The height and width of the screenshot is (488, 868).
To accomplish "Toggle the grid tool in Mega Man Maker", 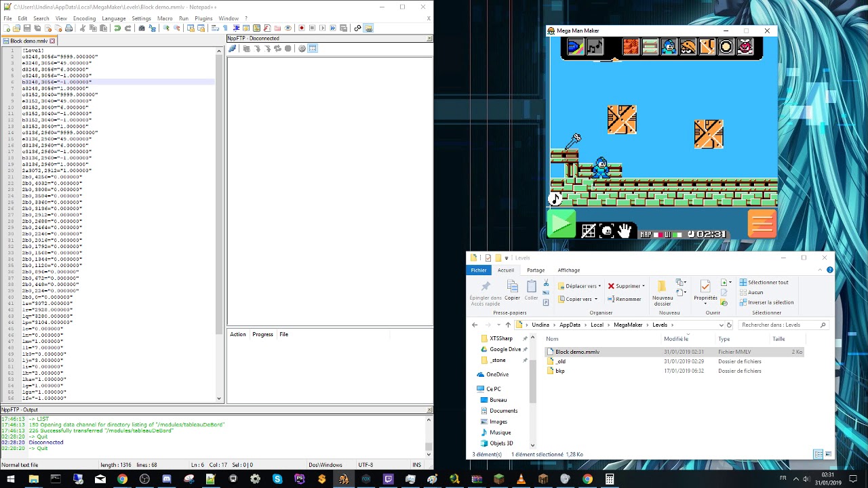I will click(588, 232).
